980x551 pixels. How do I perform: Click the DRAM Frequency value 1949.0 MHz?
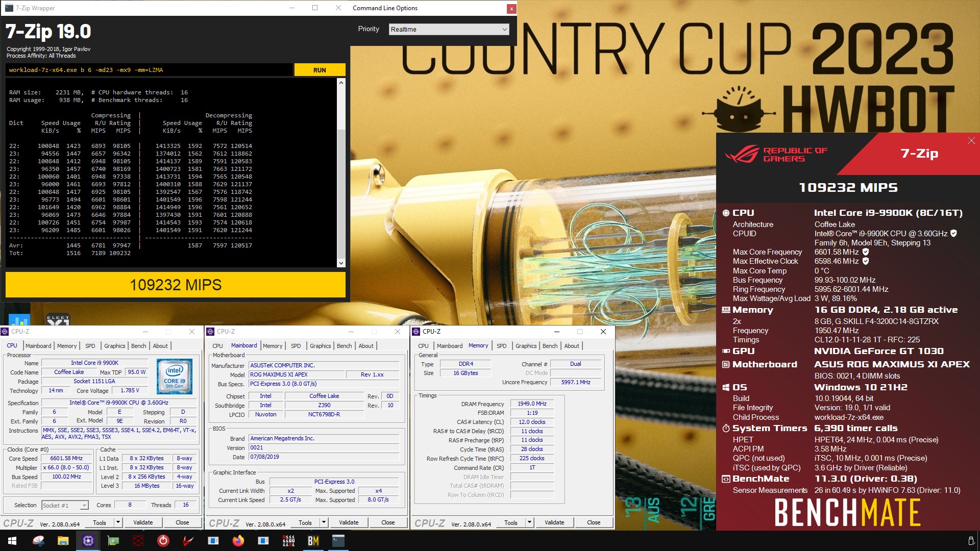pyautogui.click(x=532, y=404)
